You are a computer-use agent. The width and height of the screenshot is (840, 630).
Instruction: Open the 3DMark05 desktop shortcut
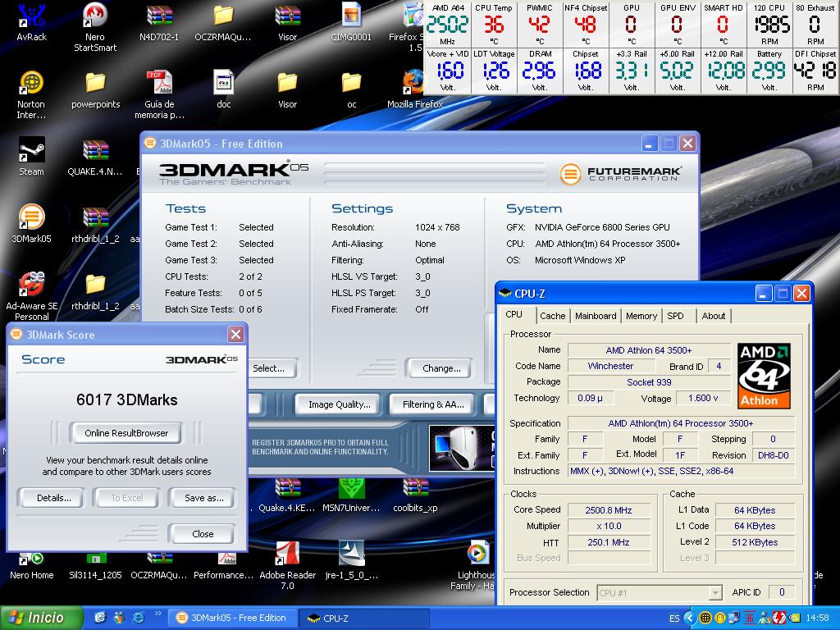click(31, 223)
